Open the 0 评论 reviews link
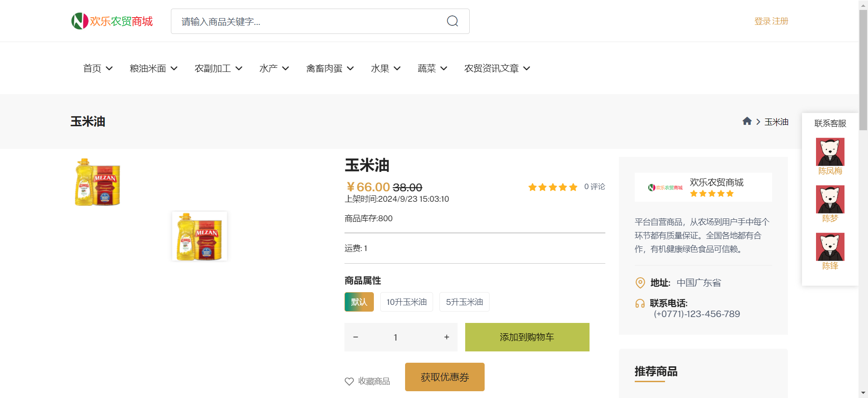Viewport: 868px width, 398px height. tap(594, 187)
